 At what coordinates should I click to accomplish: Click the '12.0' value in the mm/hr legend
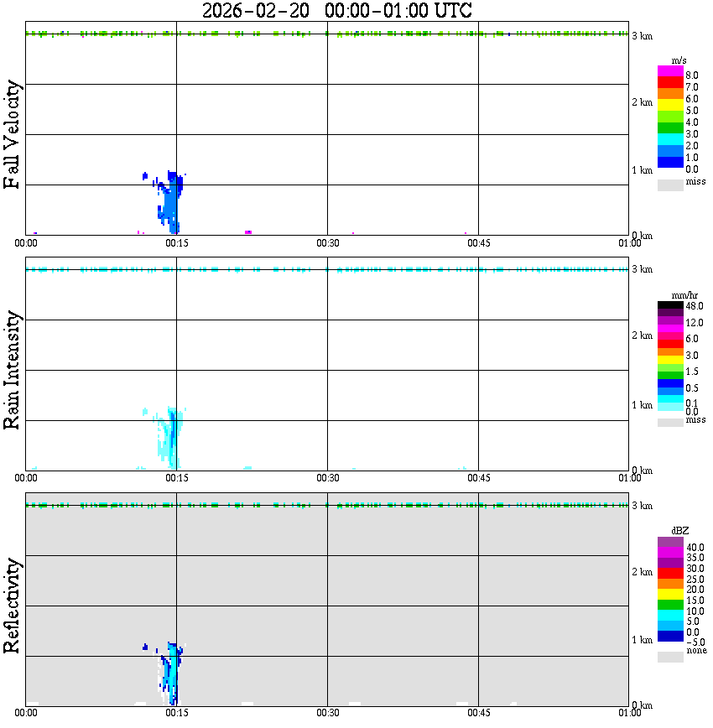695,323
